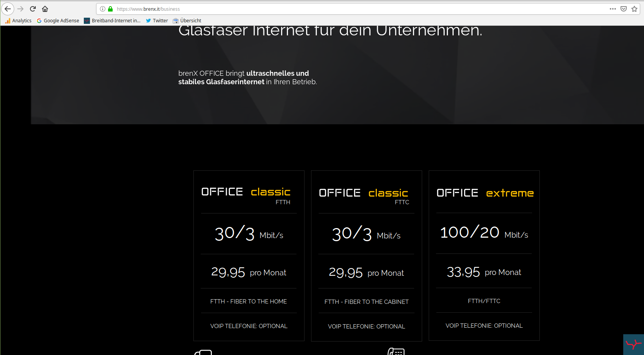The height and width of the screenshot is (355, 644).
Task: Click the green padlock security icon
Action: (110, 9)
